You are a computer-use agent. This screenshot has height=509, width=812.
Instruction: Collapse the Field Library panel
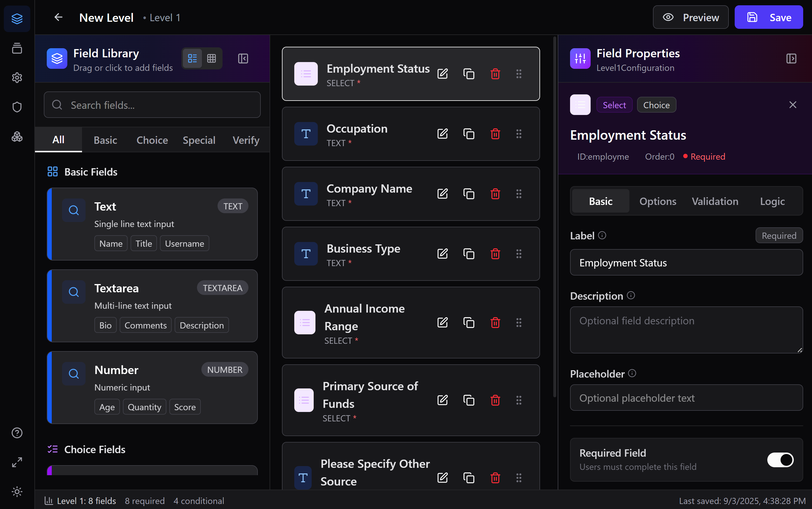coord(243,58)
